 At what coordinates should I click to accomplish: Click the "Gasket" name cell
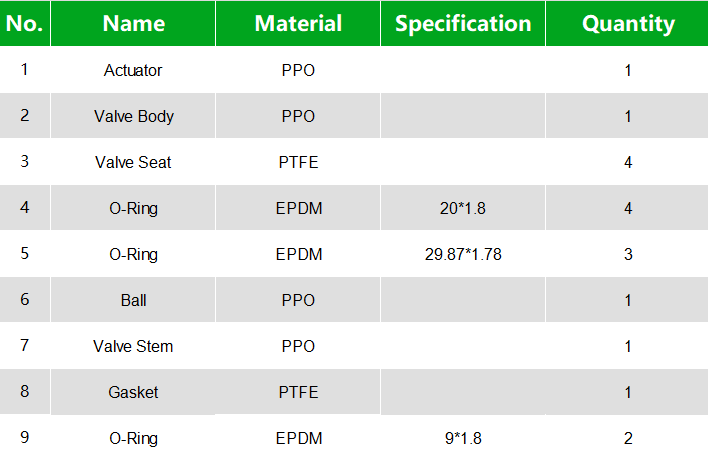point(133,392)
